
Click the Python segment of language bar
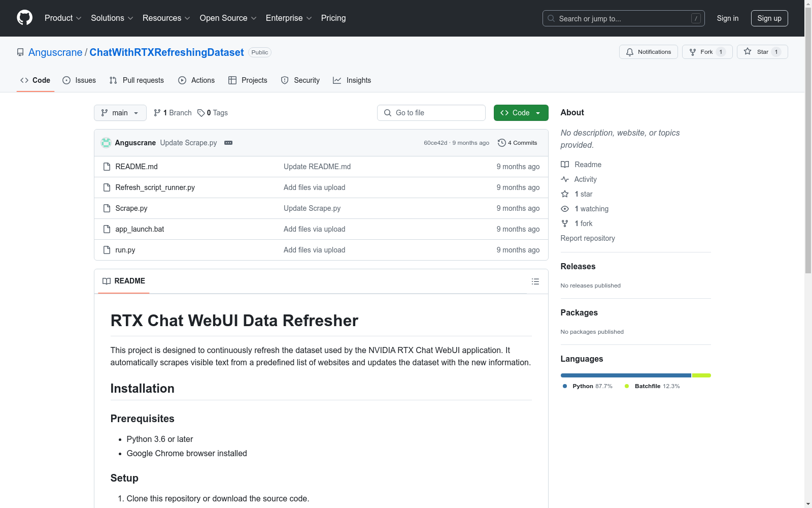(626, 375)
